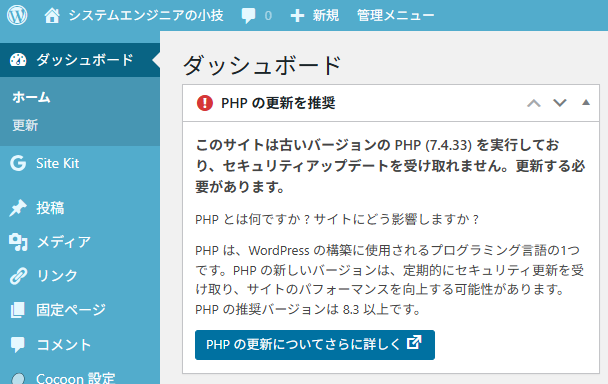Click the red exclamation warning icon
The width and height of the screenshot is (608, 384).
(205, 103)
